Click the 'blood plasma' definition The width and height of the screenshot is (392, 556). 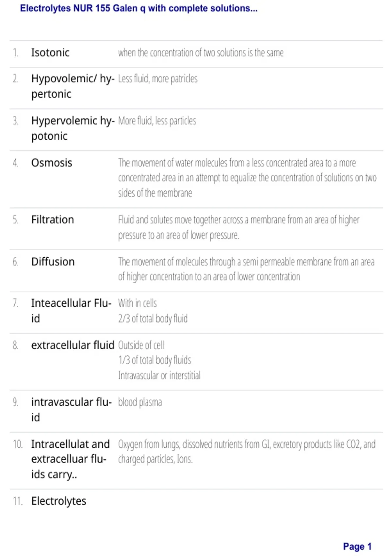140,402
